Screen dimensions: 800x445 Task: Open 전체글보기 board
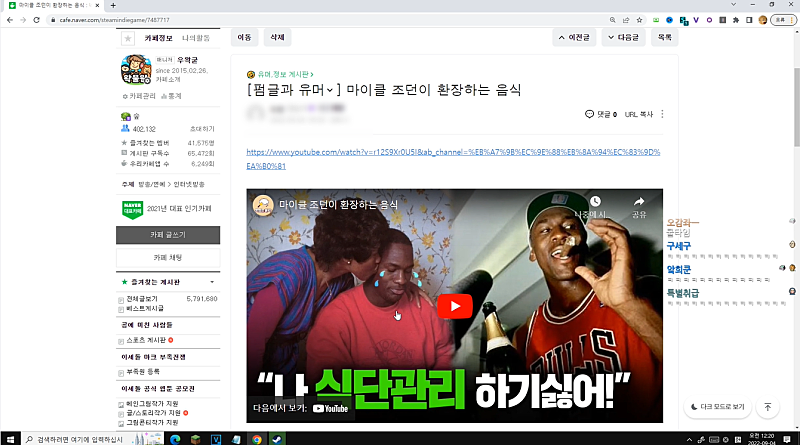(x=142, y=299)
